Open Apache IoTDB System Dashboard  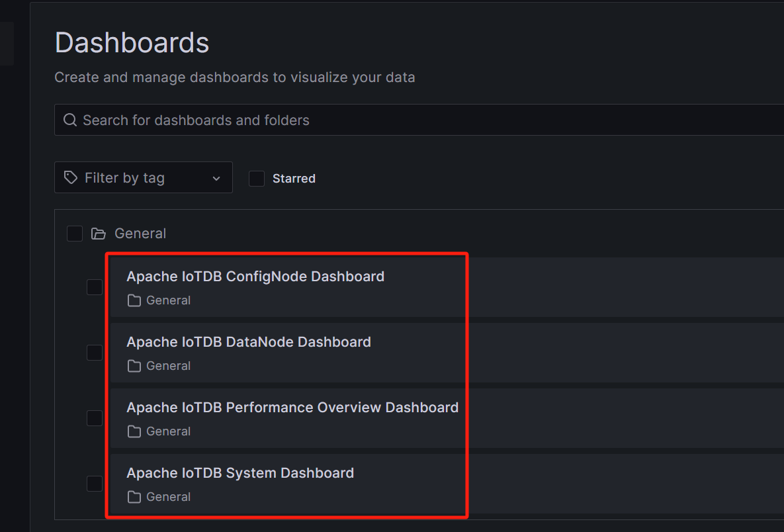click(x=240, y=473)
